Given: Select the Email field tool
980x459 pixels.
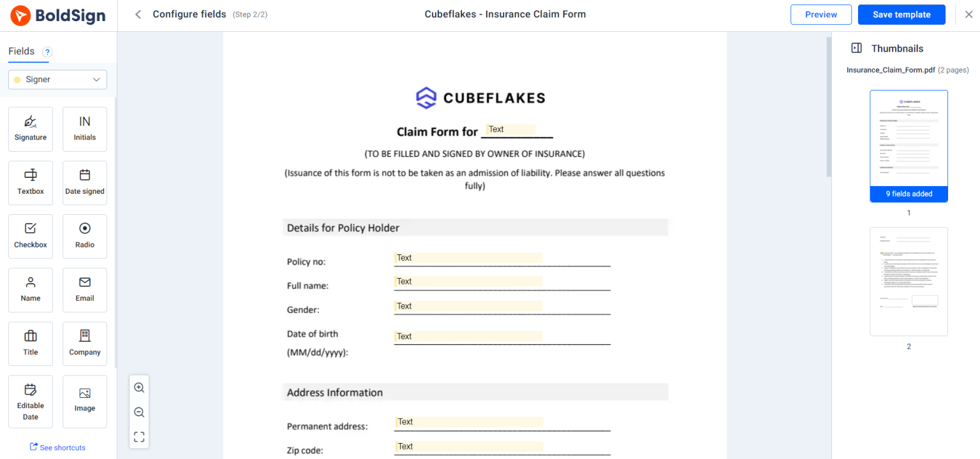Looking at the screenshot, I should pos(84,290).
